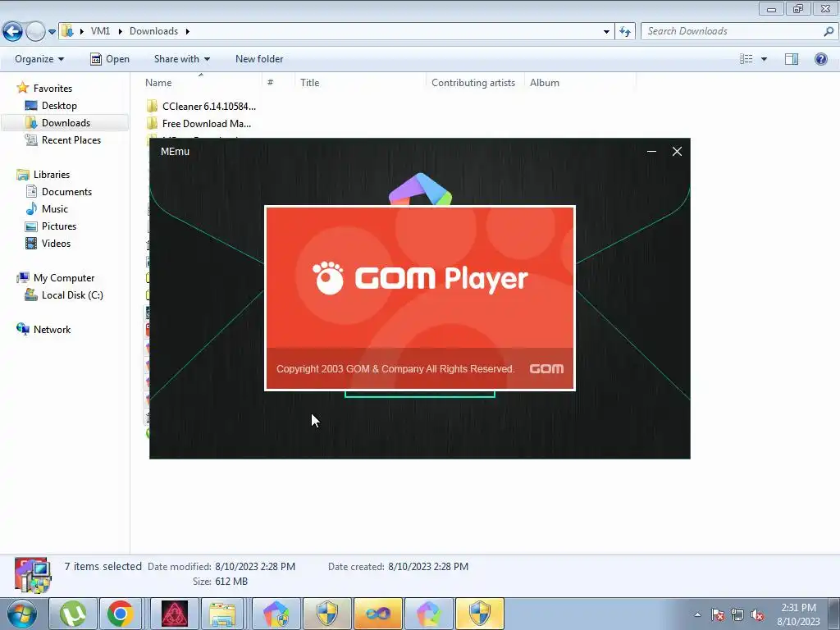840x630 pixels.
Task: Open the view options dropdown arrow
Action: 764,59
